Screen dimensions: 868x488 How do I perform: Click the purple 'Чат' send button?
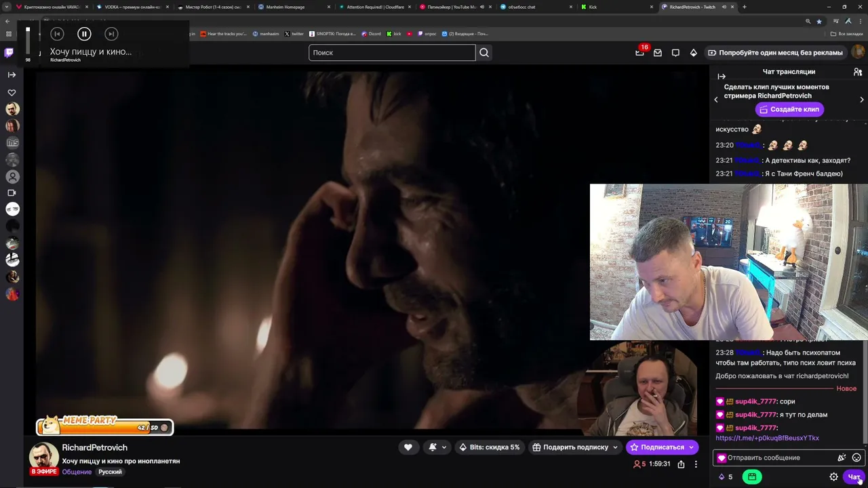pyautogui.click(x=854, y=476)
